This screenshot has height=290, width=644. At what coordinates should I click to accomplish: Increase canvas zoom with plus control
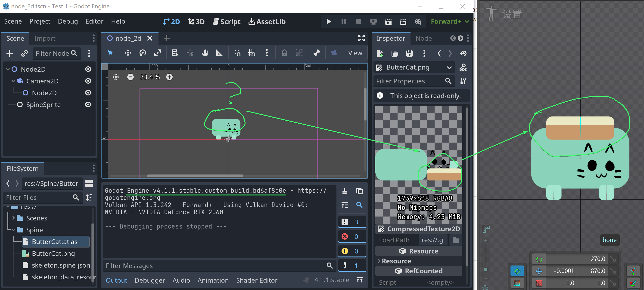169,77
